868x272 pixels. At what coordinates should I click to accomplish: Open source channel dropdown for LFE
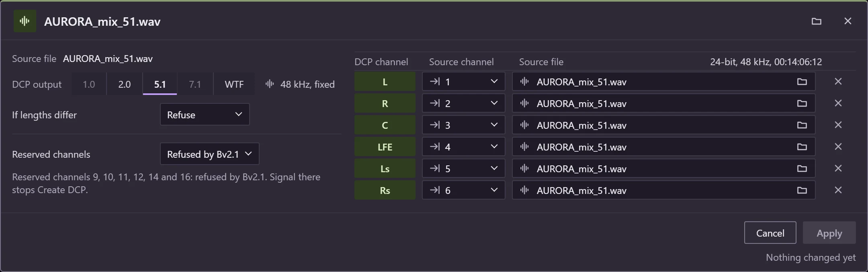tap(463, 147)
